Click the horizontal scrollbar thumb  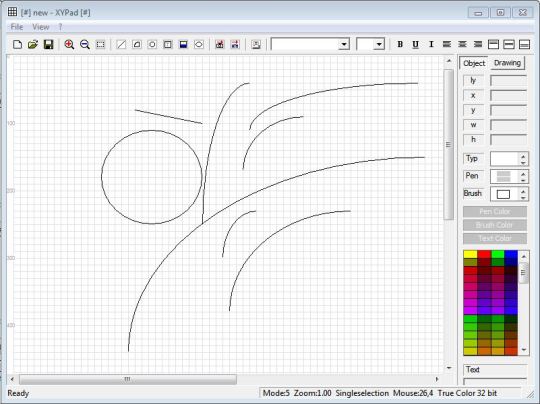click(x=128, y=379)
